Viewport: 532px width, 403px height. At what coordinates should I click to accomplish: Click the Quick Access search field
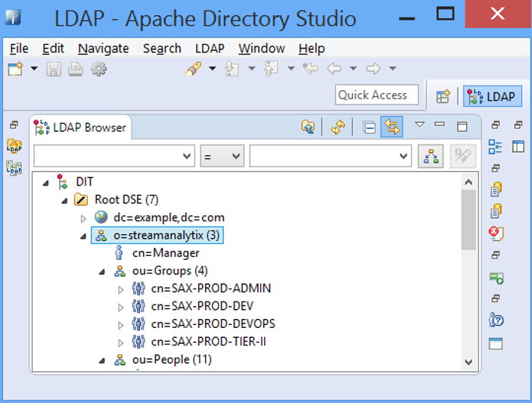[x=376, y=95]
